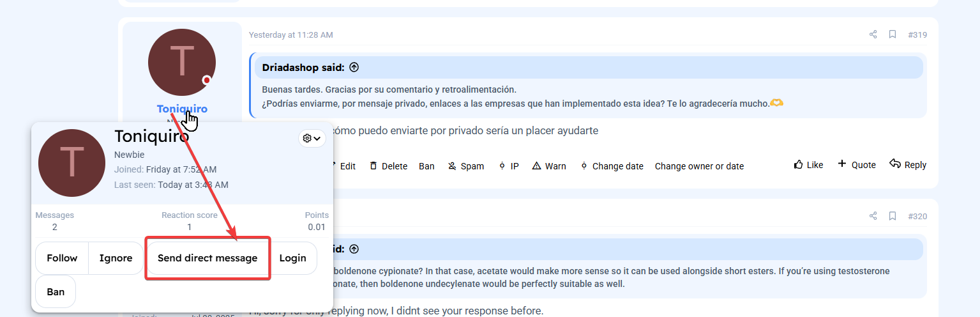Warn the author of post #319
This screenshot has height=317, width=980.
click(548, 166)
